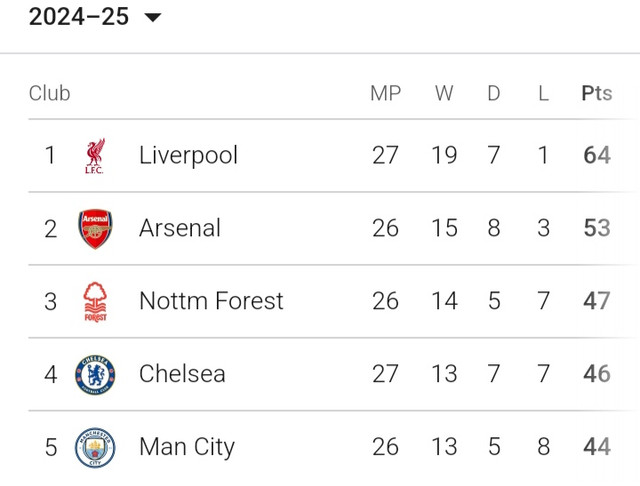Click the Club column header
The image size is (640, 486).
click(x=49, y=93)
